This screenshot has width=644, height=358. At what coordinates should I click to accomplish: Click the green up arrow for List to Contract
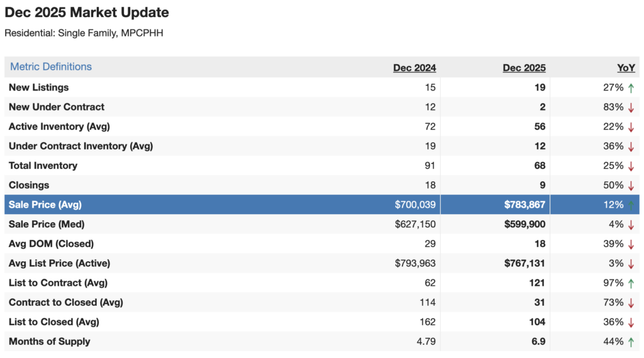pyautogui.click(x=631, y=283)
